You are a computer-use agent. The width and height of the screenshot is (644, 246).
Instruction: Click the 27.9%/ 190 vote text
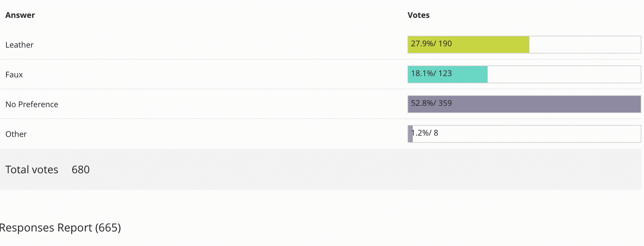431,44
